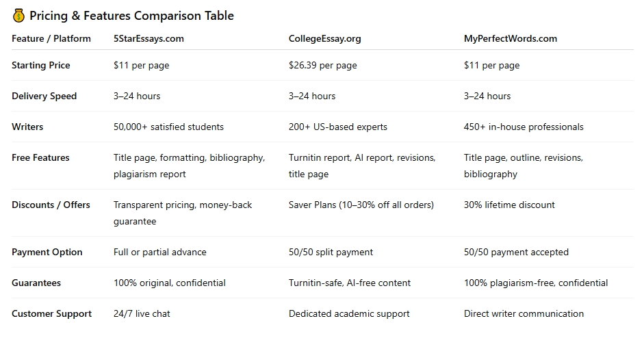Screen dimensions: 644x349
Task: Click the 30% lifetime discount cell
Action: pos(509,205)
